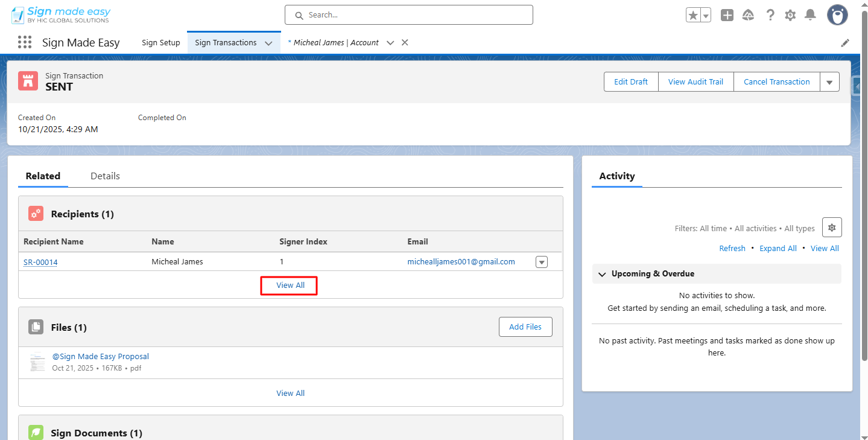Viewport: 868px width, 440px height.
Task: Open the help question mark icon
Action: pyautogui.click(x=770, y=15)
